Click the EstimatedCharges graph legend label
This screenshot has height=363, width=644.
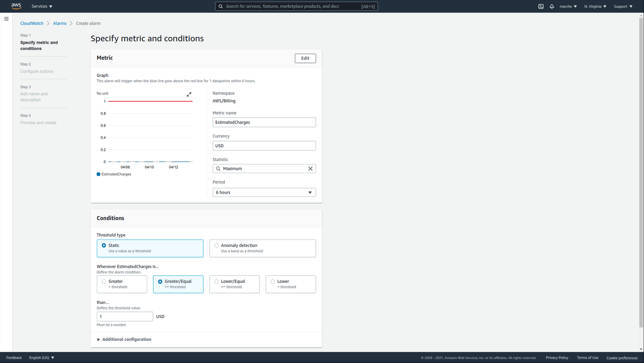tap(116, 174)
